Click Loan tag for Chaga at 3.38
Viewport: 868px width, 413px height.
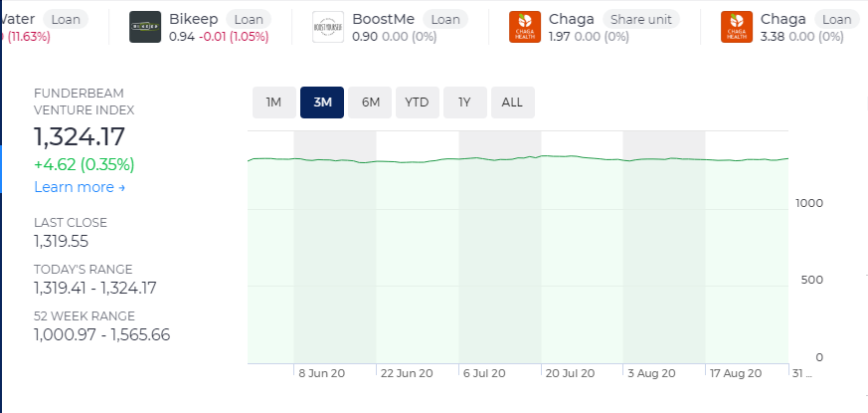pos(836,19)
